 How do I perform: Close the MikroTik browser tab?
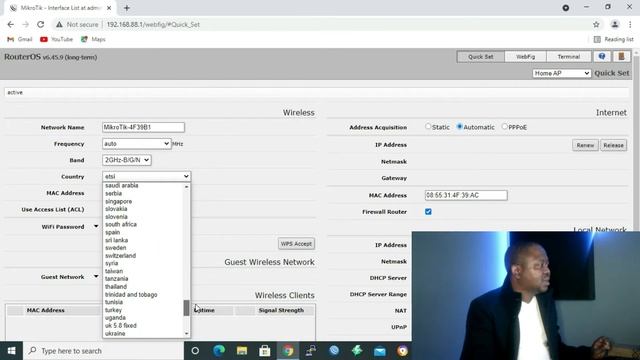[109, 8]
